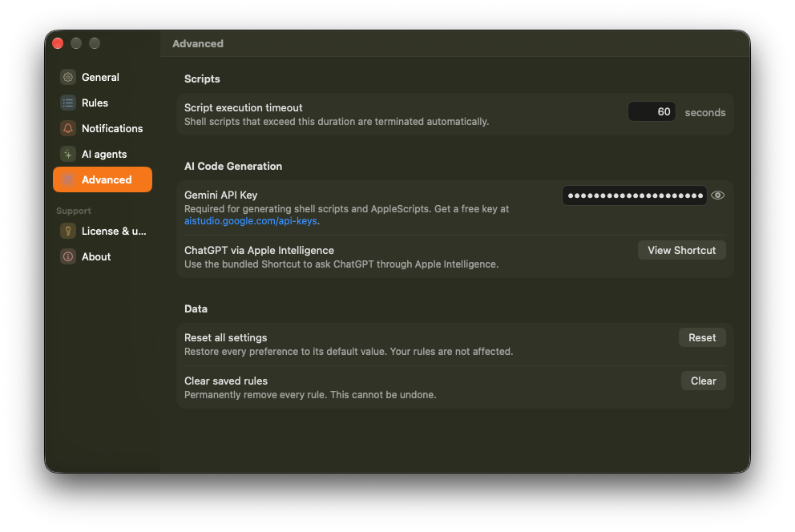Click the General gear icon in sidebar
The image size is (795, 532).
coord(68,77)
